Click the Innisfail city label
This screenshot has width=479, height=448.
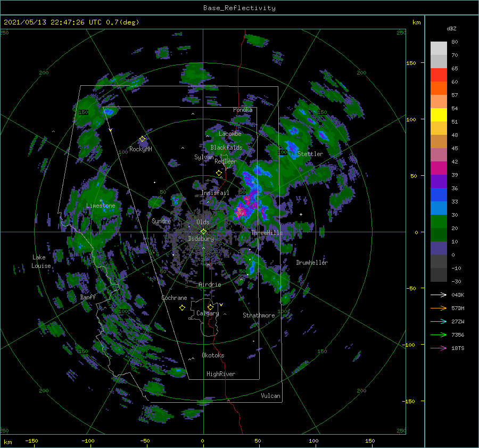pyautogui.click(x=215, y=193)
